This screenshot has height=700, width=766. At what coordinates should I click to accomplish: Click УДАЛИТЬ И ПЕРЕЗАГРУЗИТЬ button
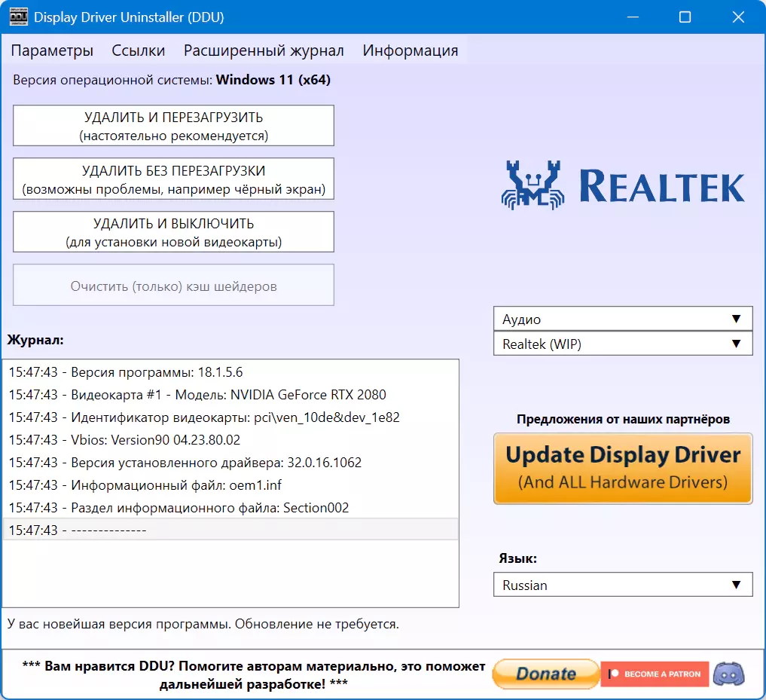tap(173, 126)
